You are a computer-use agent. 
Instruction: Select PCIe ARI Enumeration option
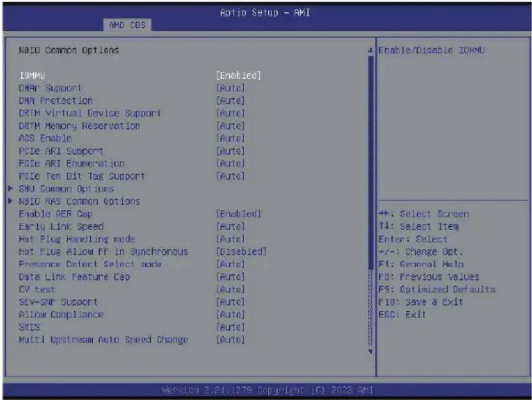coord(71,163)
